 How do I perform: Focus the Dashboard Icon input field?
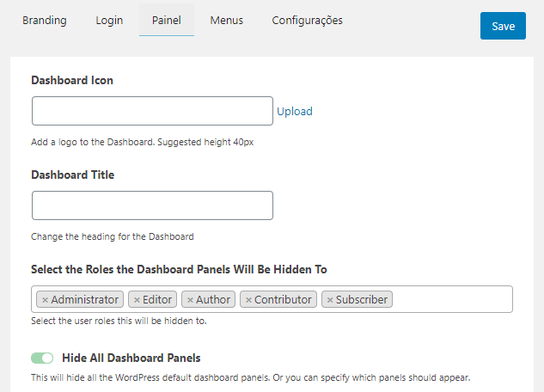[152, 111]
